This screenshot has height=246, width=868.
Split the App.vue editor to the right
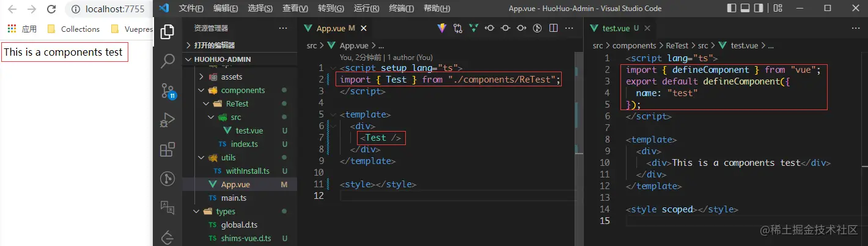coord(554,28)
